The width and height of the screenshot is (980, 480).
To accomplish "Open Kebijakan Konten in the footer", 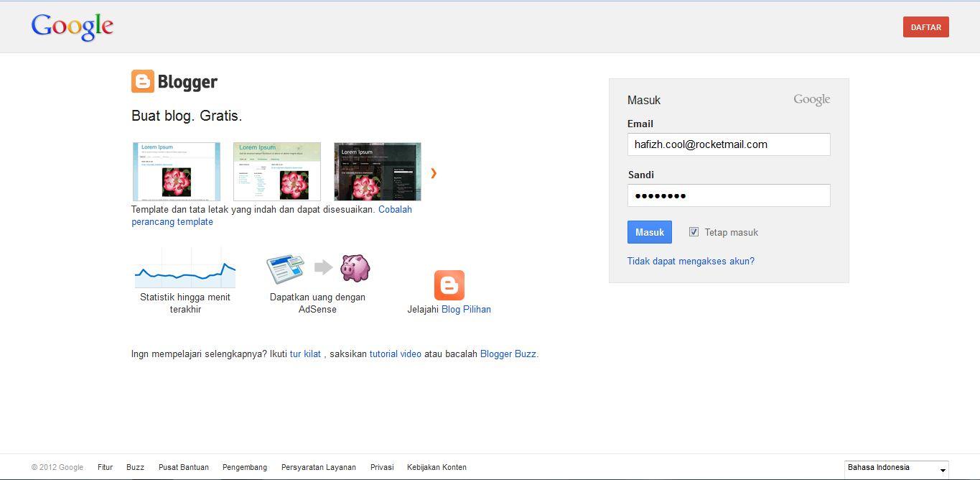I will point(437,467).
